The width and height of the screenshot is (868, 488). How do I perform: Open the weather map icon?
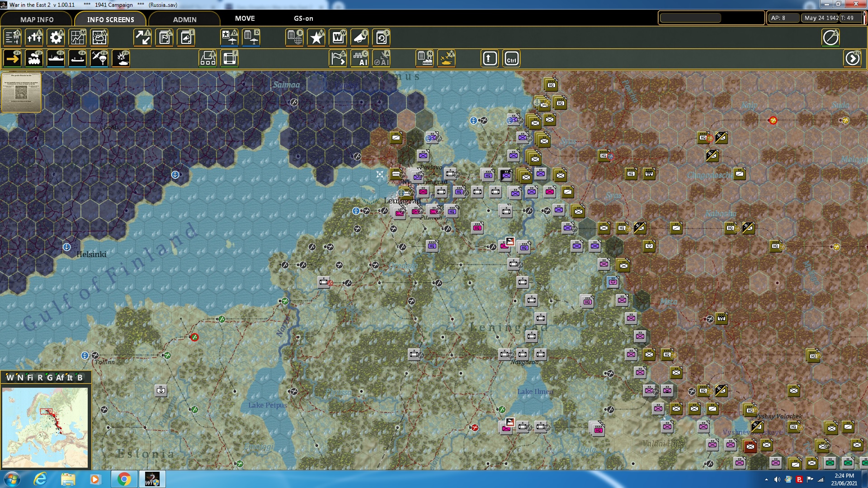click(99, 38)
